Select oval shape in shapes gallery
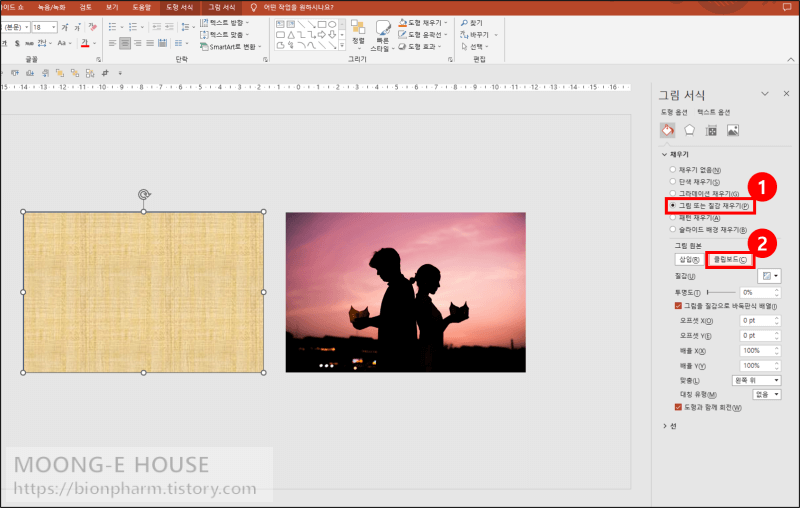The image size is (800, 508). (332, 24)
